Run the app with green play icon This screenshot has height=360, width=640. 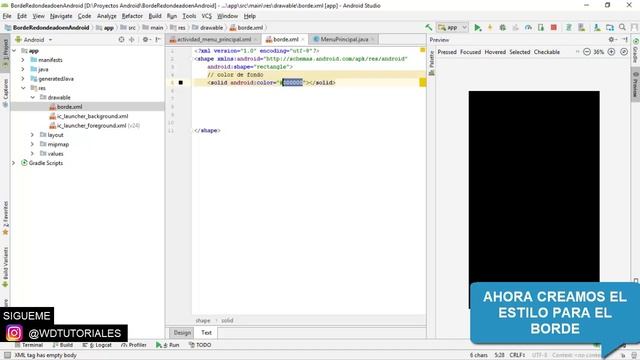tap(477, 27)
